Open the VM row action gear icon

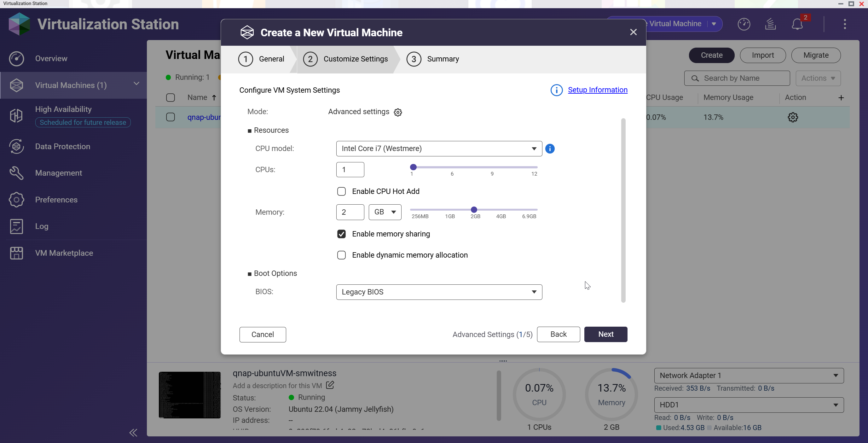click(793, 117)
